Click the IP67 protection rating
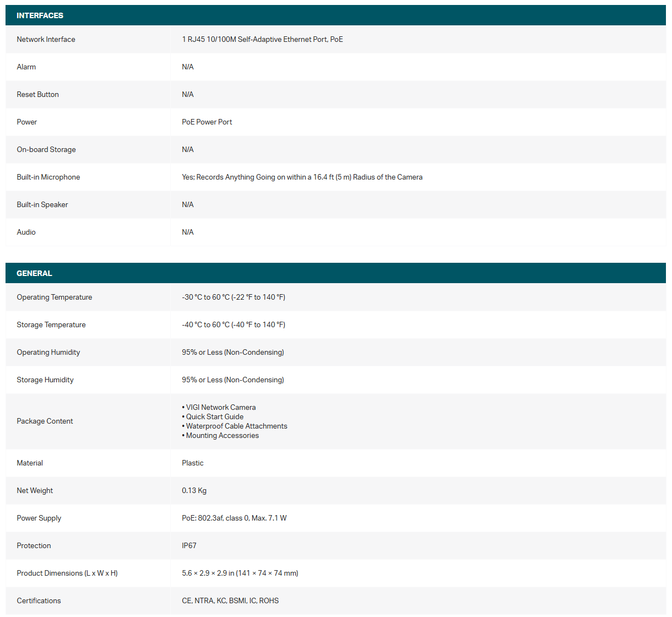Screen dimensions: 672x617 pos(189,545)
